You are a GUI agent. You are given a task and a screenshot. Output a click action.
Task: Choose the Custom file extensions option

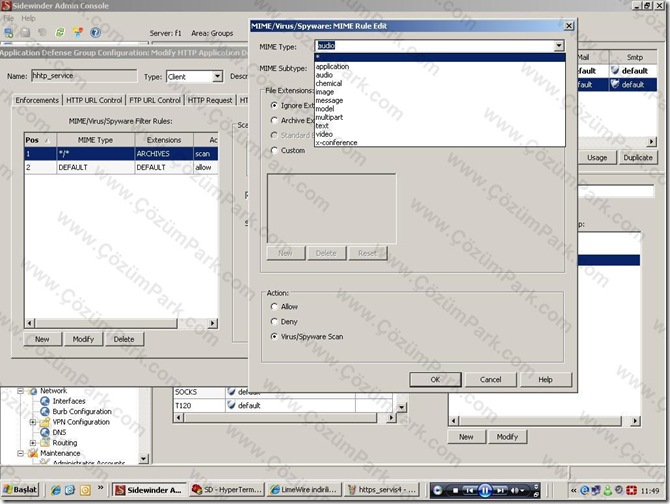274,150
